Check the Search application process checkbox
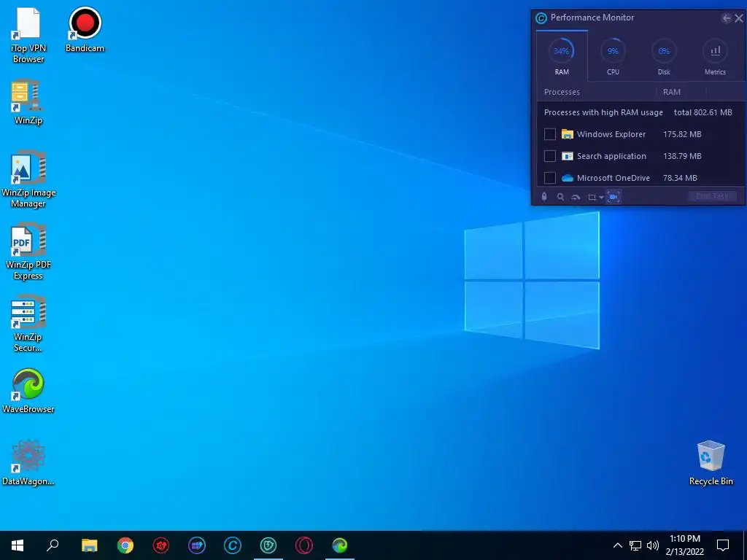Image resolution: width=747 pixels, height=560 pixels. pyautogui.click(x=550, y=156)
